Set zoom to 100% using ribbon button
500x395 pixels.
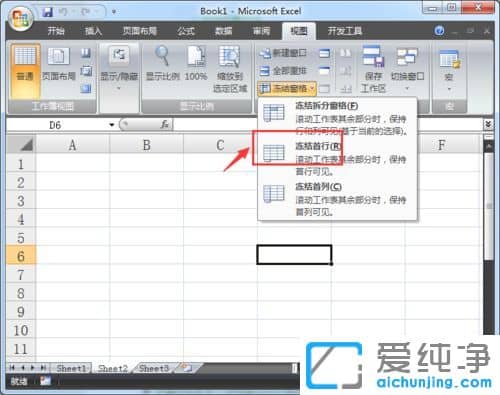point(196,64)
